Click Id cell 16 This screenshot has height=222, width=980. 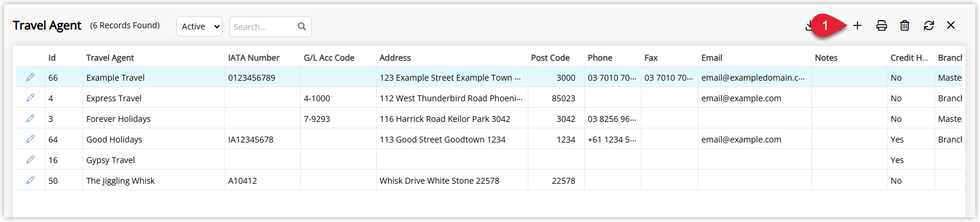coord(53,160)
